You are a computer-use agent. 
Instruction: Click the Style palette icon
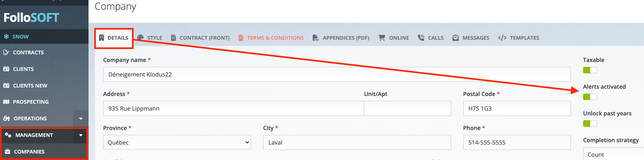coord(140,38)
